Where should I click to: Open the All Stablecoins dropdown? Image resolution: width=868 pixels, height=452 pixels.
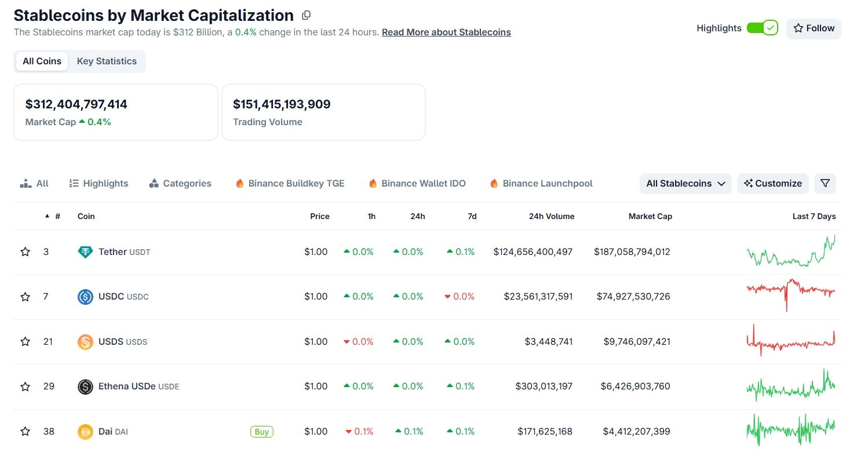click(685, 183)
